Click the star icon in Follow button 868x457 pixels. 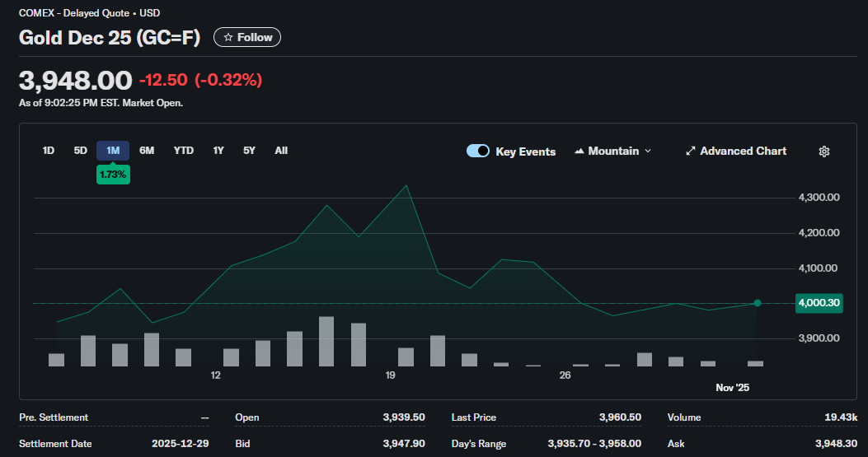pyautogui.click(x=228, y=38)
